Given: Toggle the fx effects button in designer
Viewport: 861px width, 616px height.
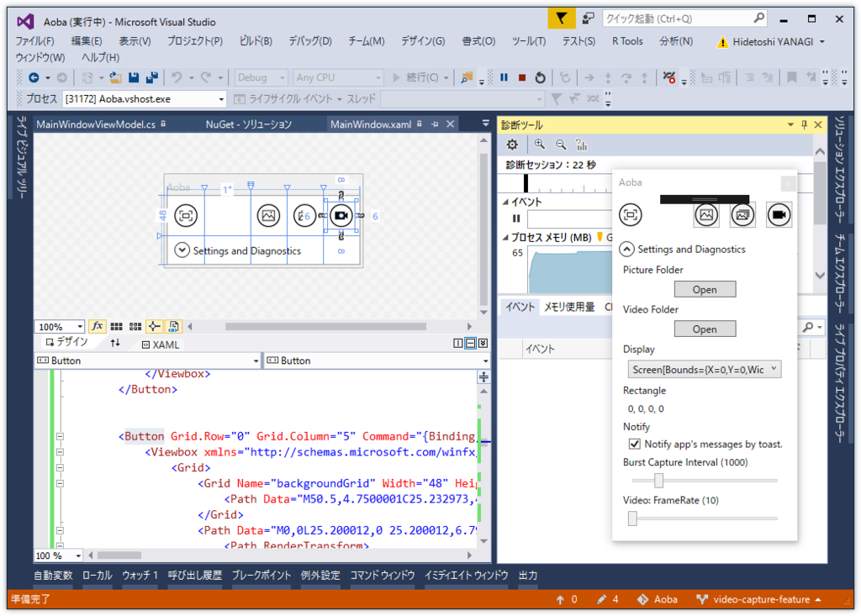Looking at the screenshot, I should [97, 326].
